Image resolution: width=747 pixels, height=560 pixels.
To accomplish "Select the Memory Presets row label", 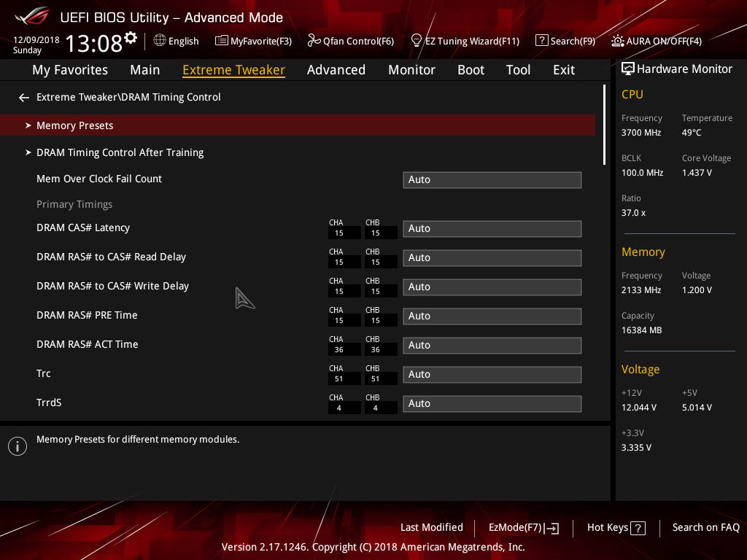I will 75,125.
